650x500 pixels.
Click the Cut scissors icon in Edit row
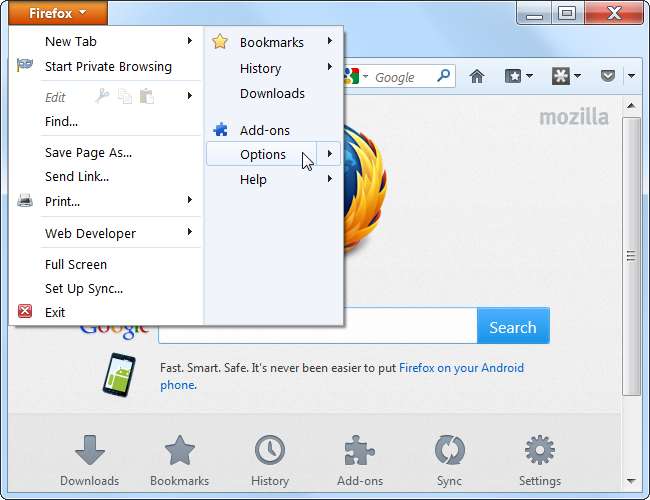pyautogui.click(x=102, y=96)
